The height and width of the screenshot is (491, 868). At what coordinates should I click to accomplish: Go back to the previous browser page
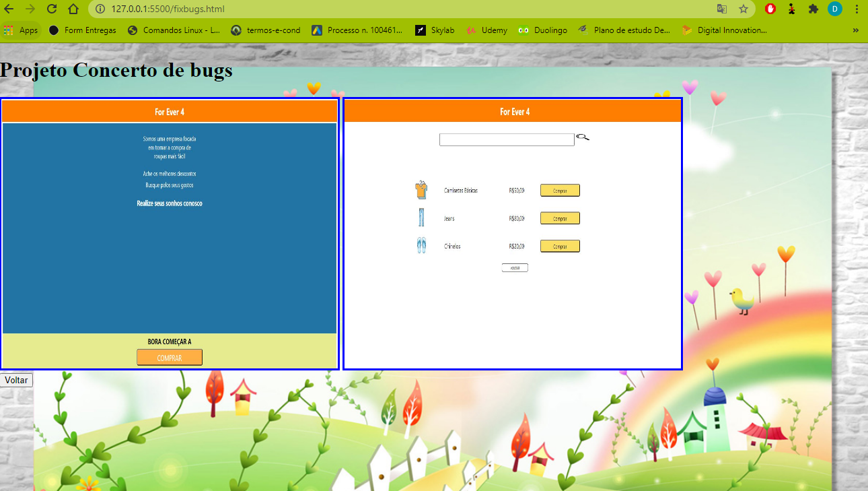point(9,9)
